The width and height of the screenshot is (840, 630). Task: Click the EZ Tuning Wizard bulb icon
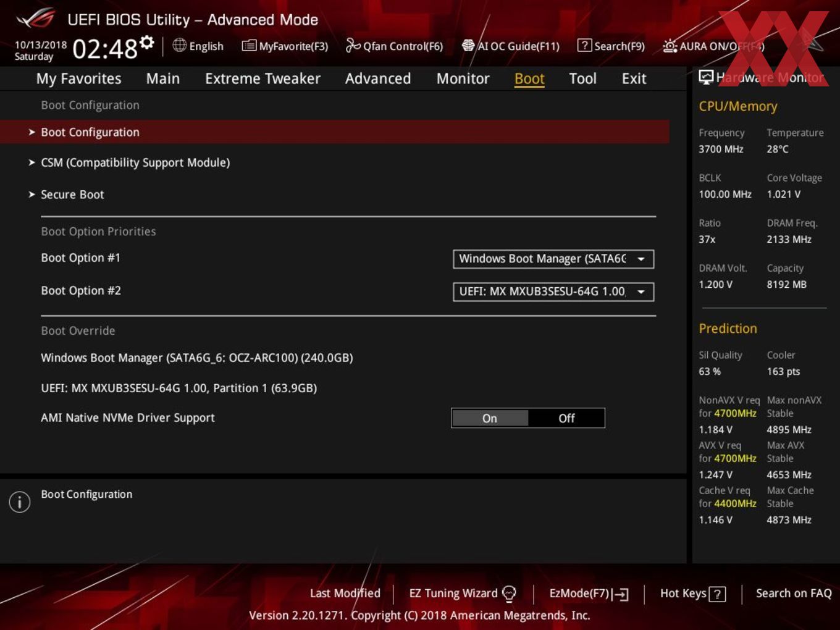[509, 594]
